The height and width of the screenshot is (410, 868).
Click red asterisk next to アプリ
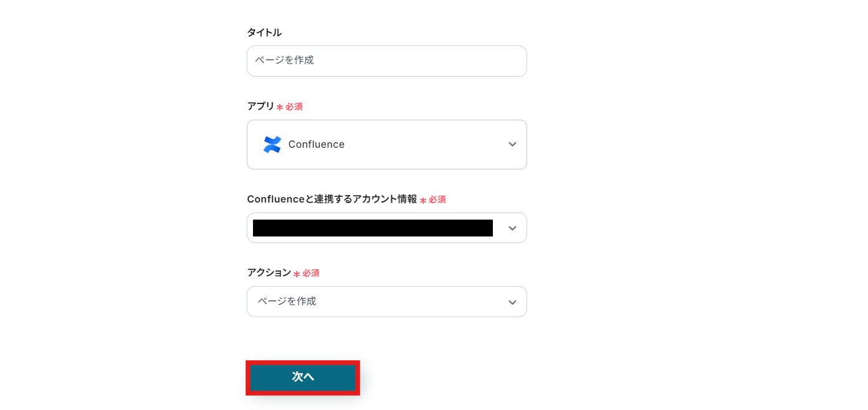(280, 107)
